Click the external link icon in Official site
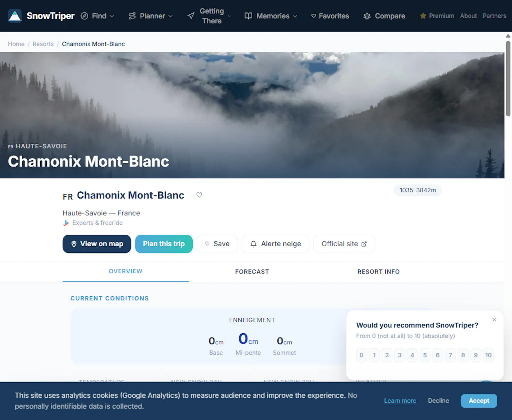Image resolution: width=512 pixels, height=420 pixels. coord(364,244)
